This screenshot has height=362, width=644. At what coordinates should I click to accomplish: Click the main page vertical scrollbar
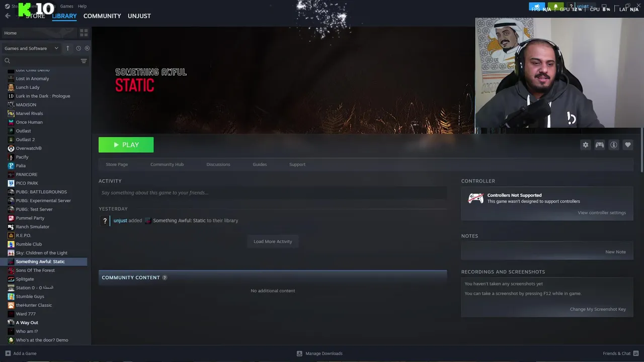coord(642,151)
